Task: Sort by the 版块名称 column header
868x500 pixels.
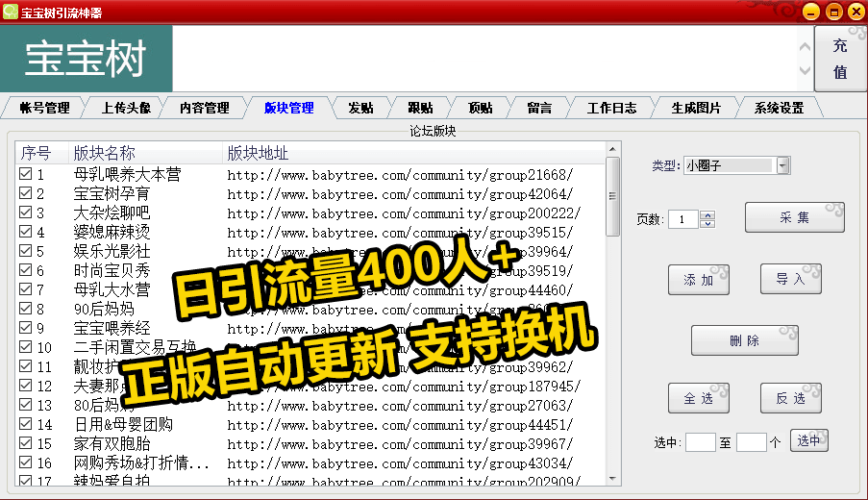Action: (145, 153)
